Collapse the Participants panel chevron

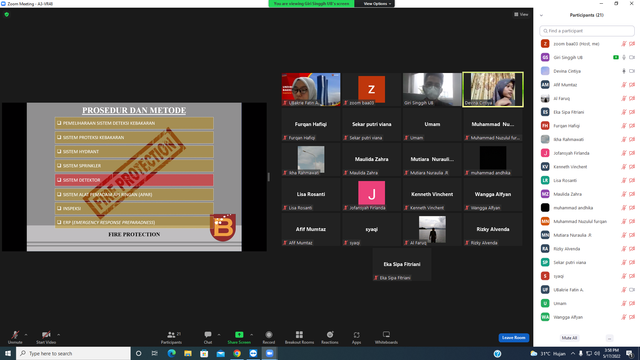pos(541,15)
